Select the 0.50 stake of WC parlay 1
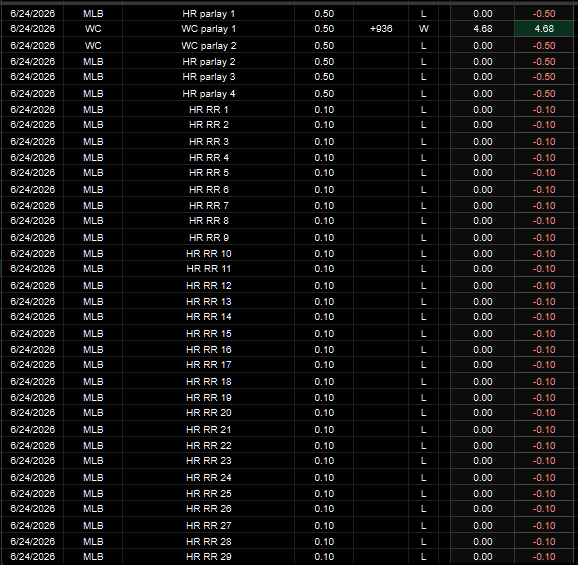This screenshot has width=578, height=565. click(324, 29)
